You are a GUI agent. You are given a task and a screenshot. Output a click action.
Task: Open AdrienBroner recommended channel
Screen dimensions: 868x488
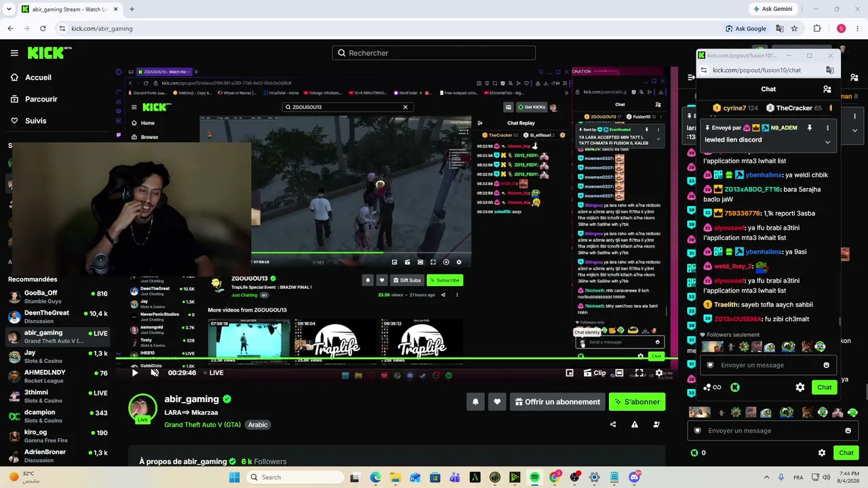[x=58, y=455]
